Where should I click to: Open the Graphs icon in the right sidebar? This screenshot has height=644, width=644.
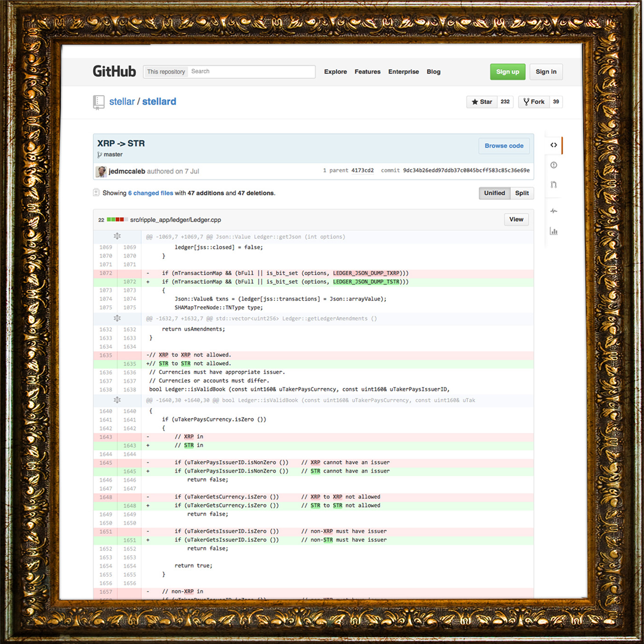point(554,231)
